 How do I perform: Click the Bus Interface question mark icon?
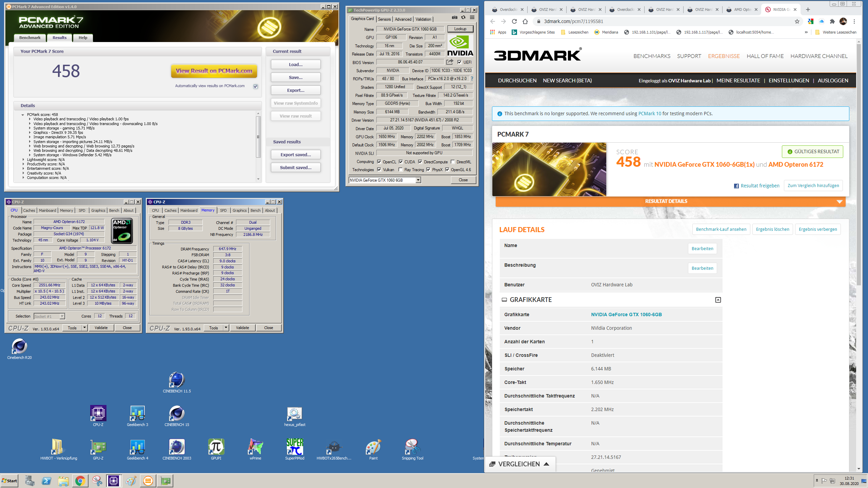point(472,79)
